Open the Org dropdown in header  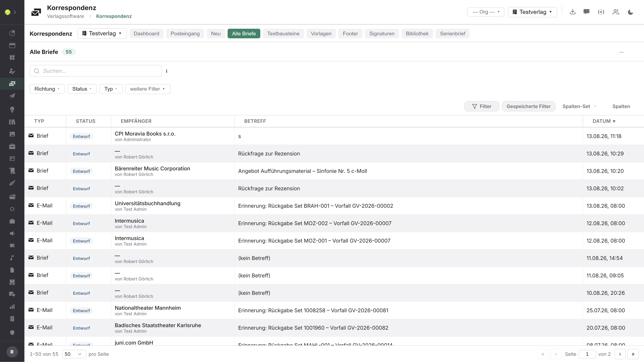click(486, 12)
